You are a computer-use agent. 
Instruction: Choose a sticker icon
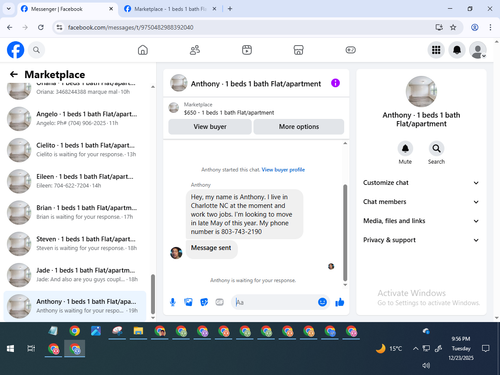204,302
